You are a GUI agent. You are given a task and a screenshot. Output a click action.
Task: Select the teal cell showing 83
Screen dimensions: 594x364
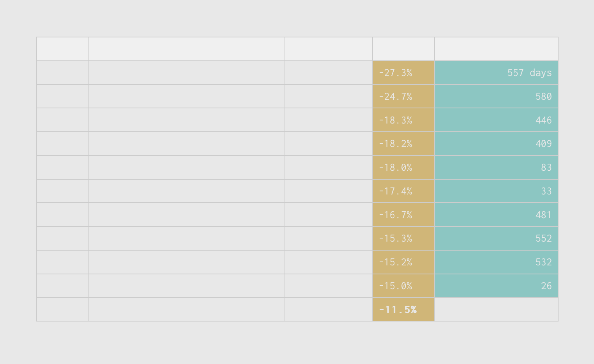(496, 168)
